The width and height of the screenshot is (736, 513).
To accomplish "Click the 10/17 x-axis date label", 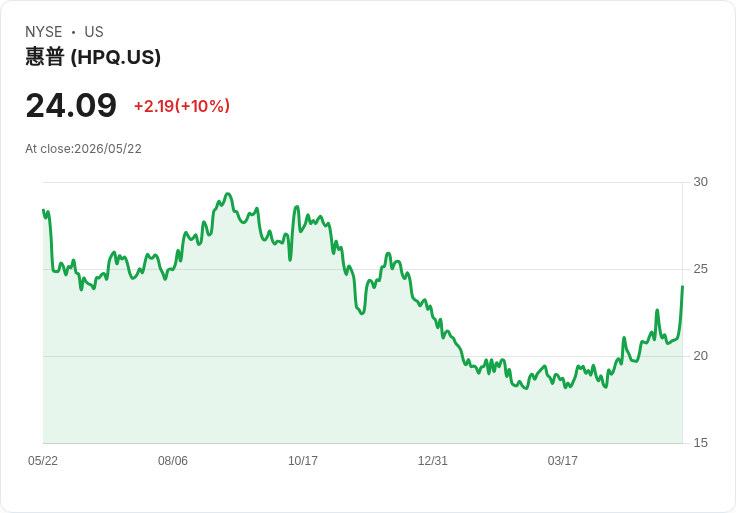I will (303, 460).
